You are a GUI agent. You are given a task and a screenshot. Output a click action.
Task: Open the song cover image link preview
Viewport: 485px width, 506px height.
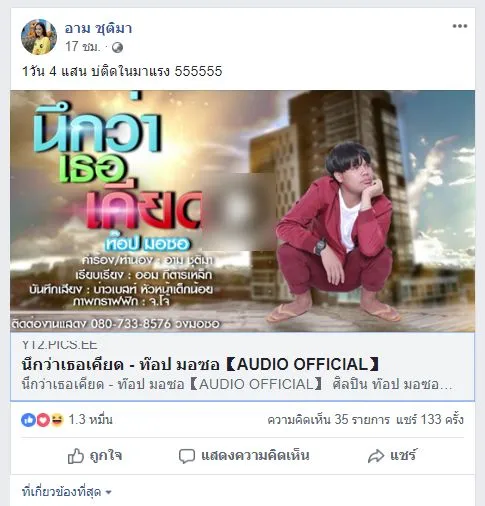click(242, 211)
